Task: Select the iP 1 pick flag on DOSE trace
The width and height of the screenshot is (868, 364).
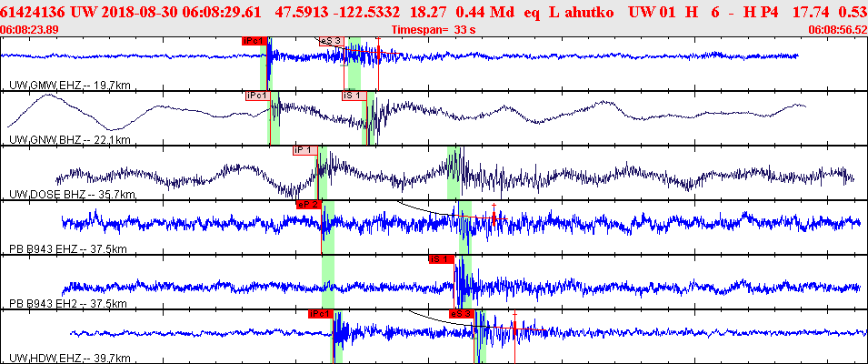Action: point(305,150)
